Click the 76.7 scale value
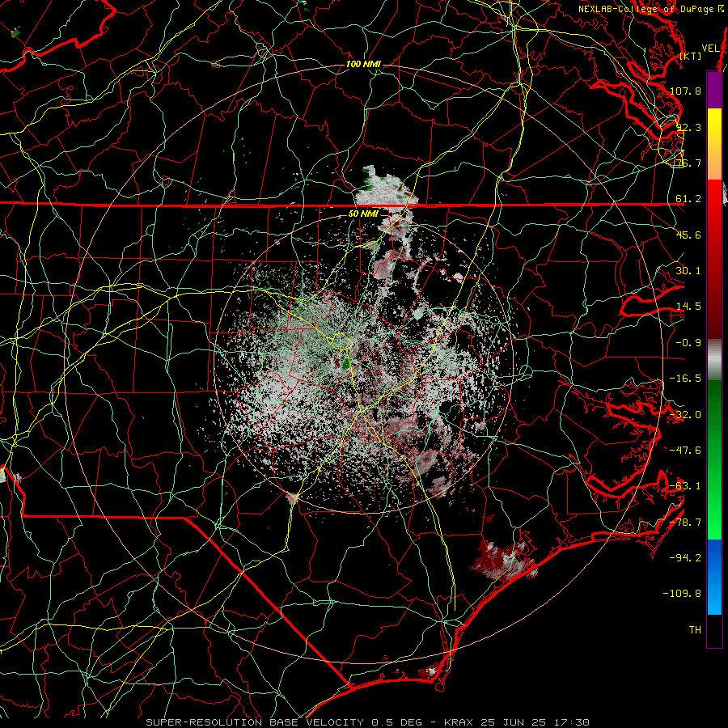 coord(688,163)
